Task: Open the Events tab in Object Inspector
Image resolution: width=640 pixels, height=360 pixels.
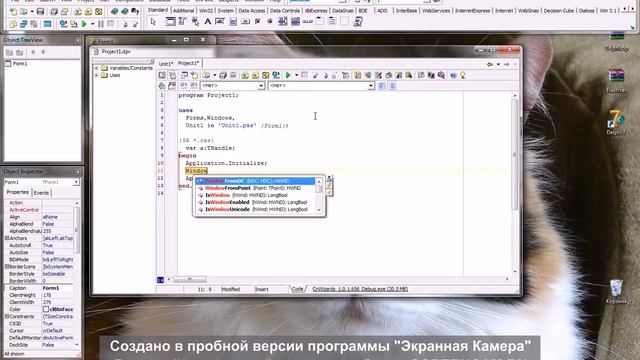Action: pyautogui.click(x=41, y=193)
